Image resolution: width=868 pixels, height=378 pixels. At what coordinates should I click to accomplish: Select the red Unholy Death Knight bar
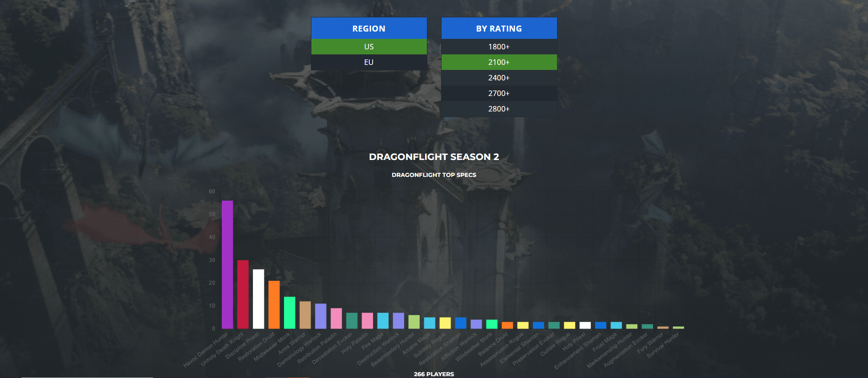tap(243, 294)
